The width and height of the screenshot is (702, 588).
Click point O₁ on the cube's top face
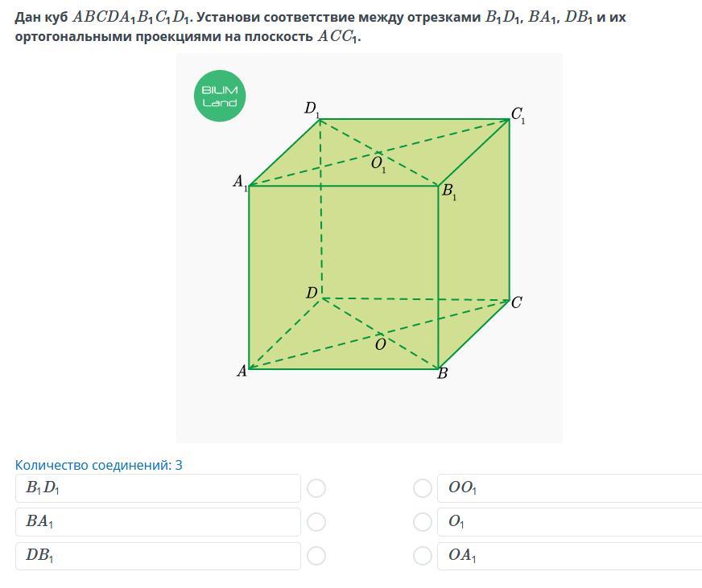(378, 164)
